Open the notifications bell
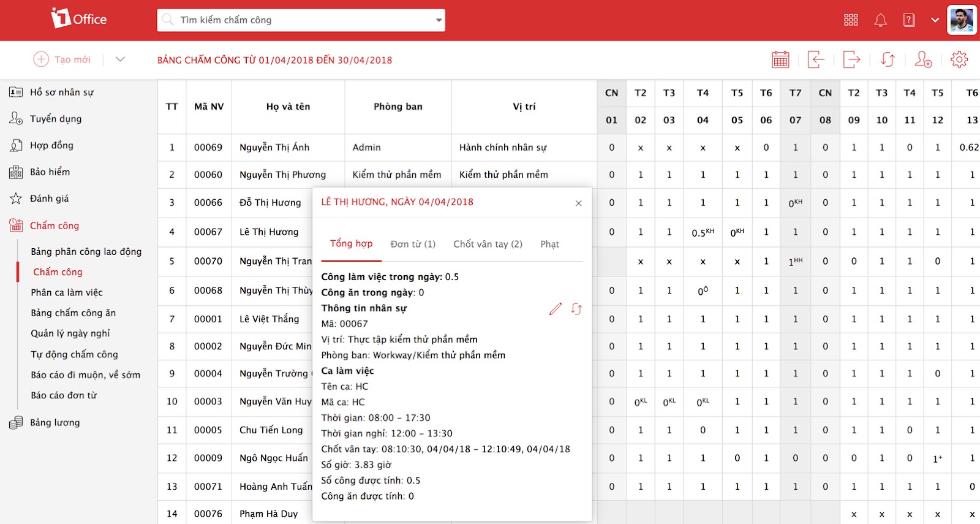 (x=880, y=20)
